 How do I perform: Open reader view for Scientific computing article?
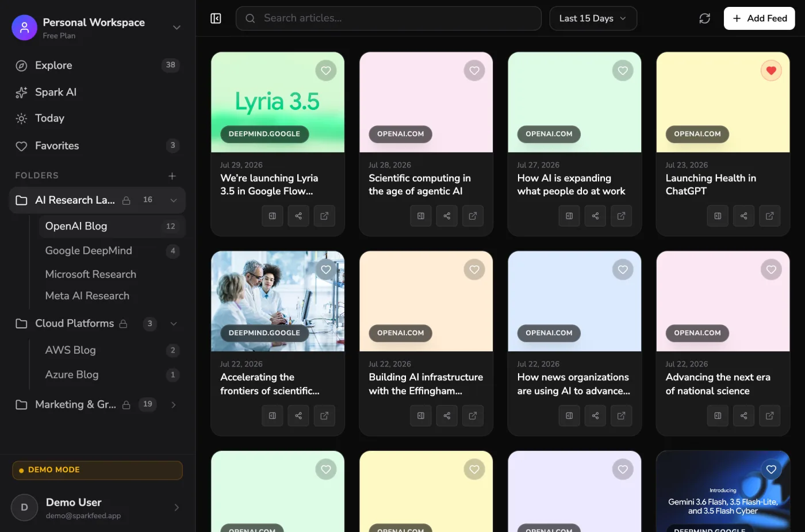(421, 216)
